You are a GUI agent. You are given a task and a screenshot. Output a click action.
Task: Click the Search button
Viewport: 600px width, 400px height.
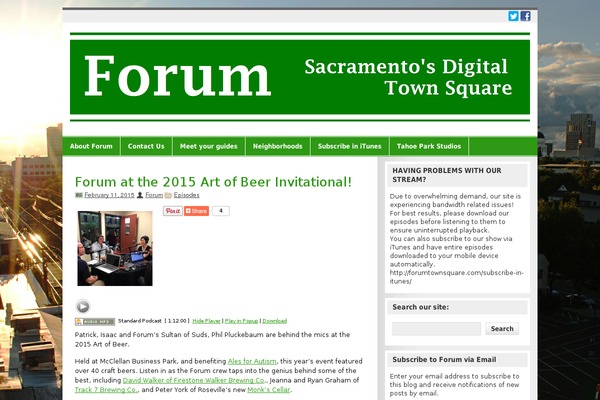(502, 328)
